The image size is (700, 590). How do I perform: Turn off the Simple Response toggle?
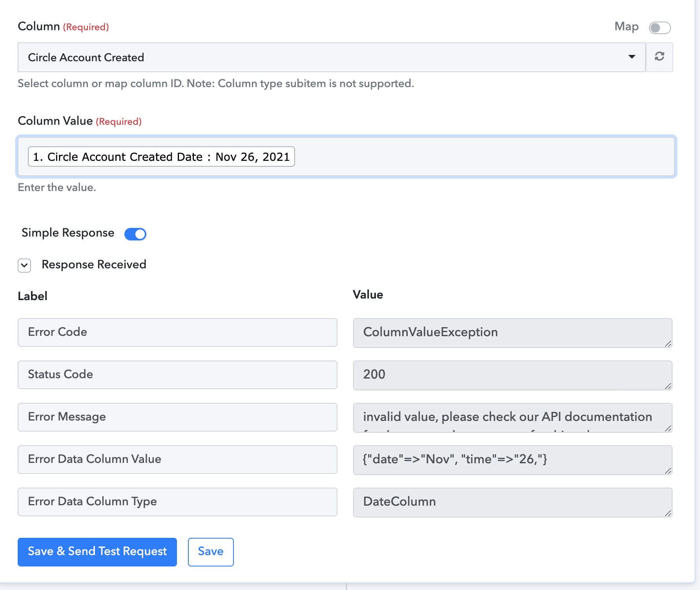135,234
